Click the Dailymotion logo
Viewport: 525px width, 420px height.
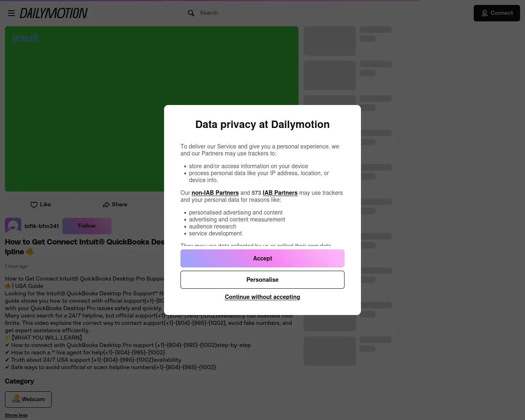pos(54,13)
